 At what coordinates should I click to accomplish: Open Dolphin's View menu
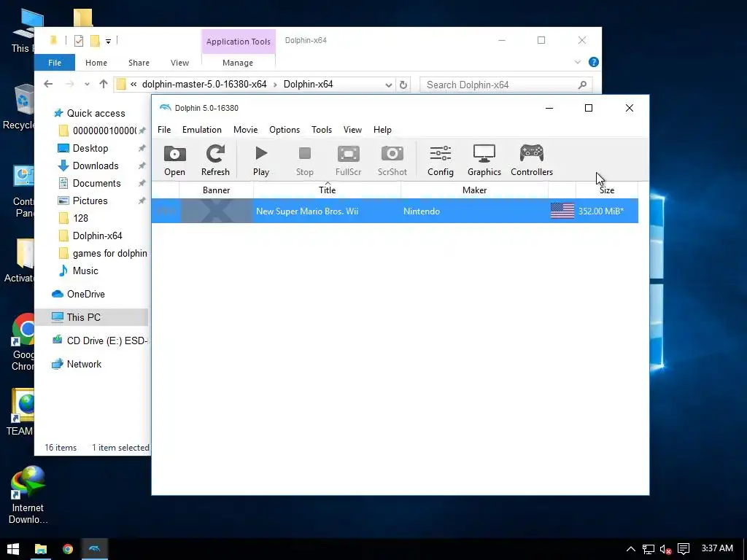(x=352, y=130)
